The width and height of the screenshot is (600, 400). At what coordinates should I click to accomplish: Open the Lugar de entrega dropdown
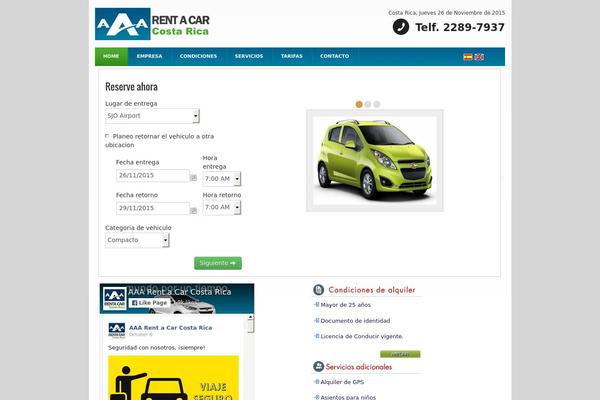152,116
